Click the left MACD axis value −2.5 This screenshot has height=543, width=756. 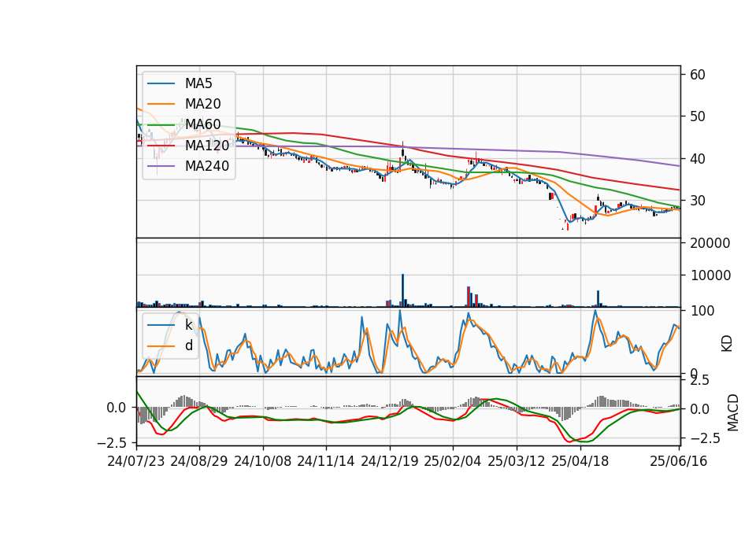pyautogui.click(x=111, y=442)
